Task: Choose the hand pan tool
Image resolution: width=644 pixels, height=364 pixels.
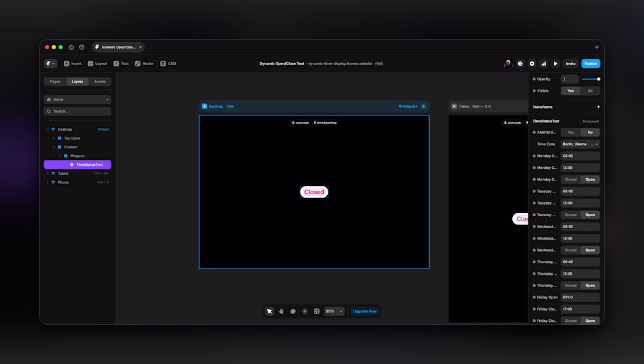Action: 282,311
